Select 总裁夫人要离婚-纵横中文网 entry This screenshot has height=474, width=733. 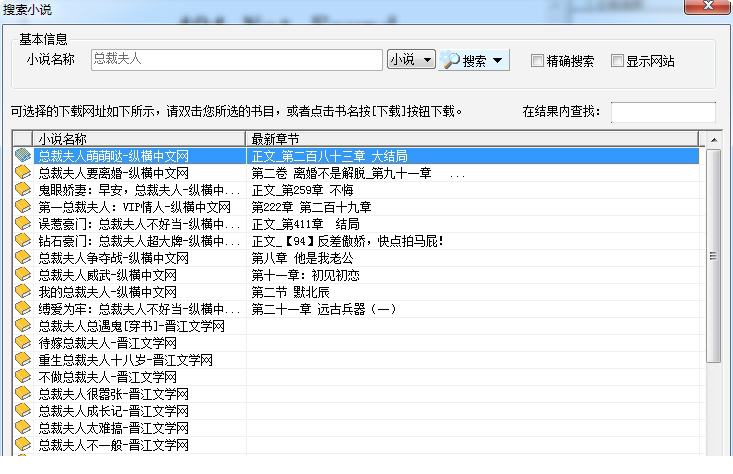click(114, 173)
